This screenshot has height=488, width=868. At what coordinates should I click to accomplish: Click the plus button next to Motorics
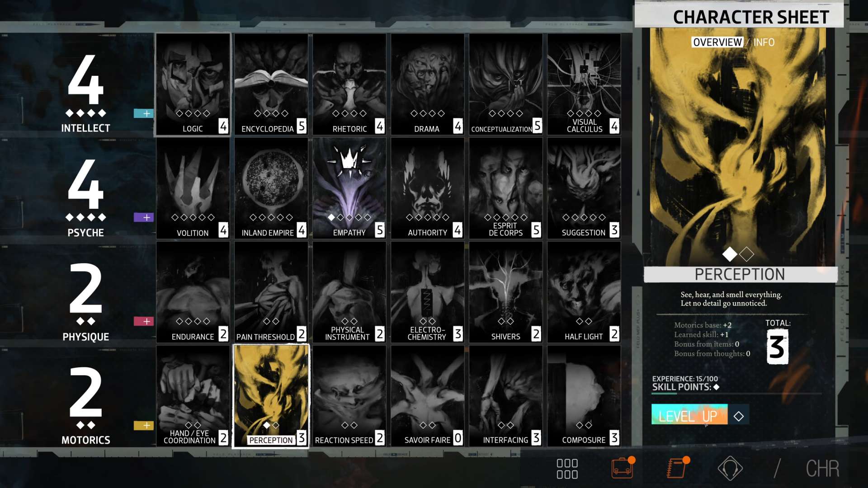[x=145, y=425]
